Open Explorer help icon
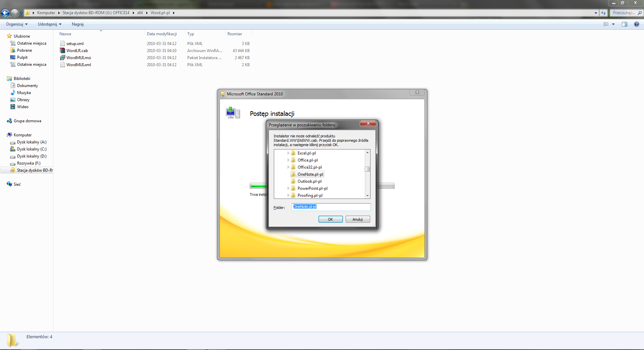Viewport: 644px width, 350px height. click(x=636, y=24)
